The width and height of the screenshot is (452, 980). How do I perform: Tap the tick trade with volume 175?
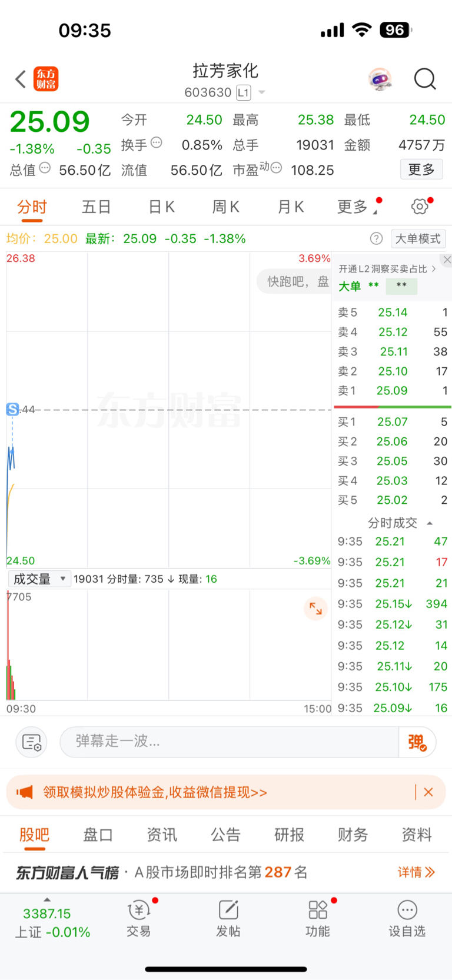(x=393, y=687)
